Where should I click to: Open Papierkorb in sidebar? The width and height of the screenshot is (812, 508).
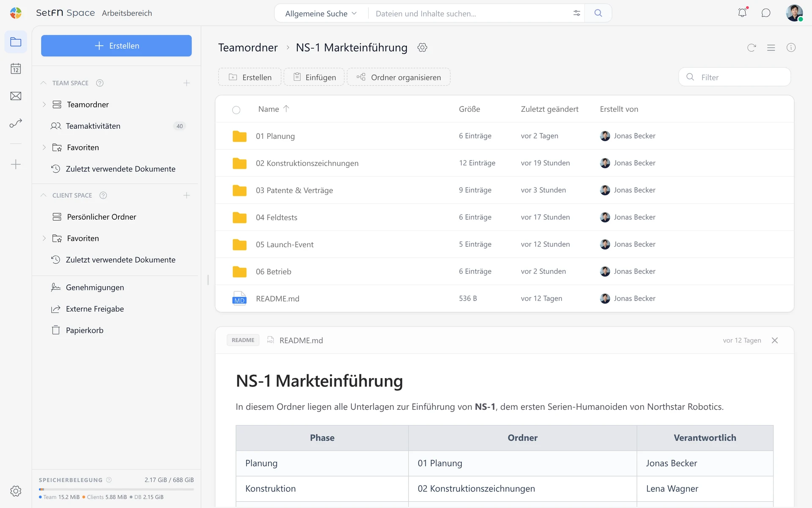coord(116,330)
